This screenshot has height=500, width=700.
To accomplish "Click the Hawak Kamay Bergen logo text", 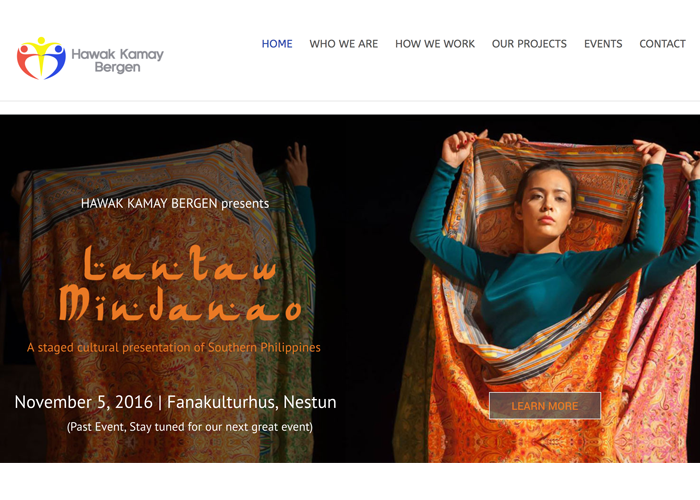I will click(x=117, y=61).
